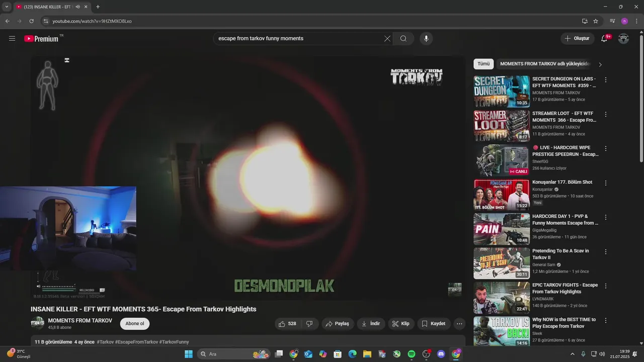
Task: Open options for Pretending To Be A Scav
Action: pos(606,251)
